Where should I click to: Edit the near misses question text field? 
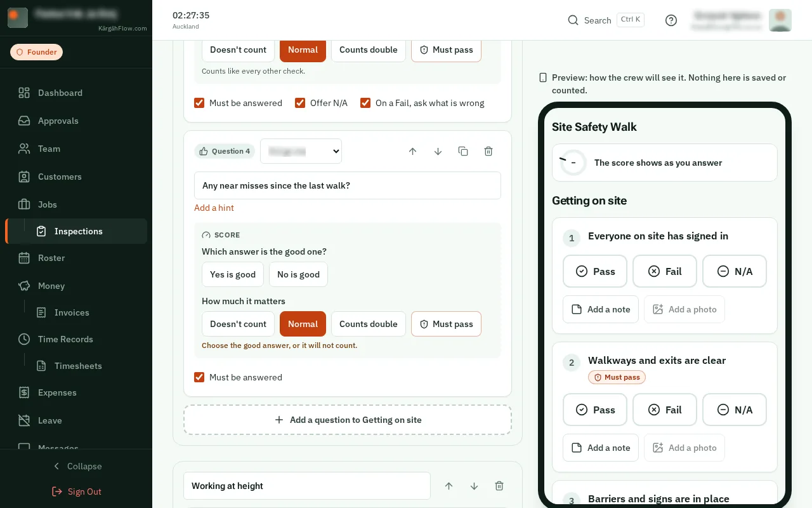point(348,185)
